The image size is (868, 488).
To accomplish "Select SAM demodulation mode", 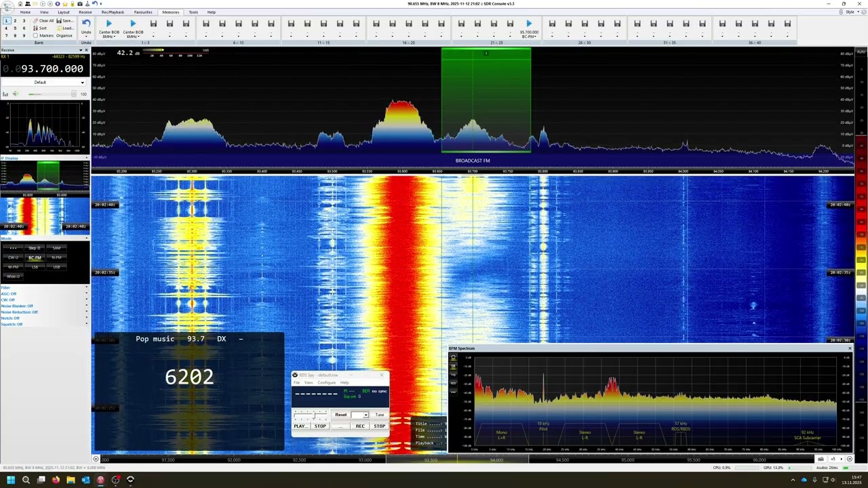I will [x=56, y=248].
